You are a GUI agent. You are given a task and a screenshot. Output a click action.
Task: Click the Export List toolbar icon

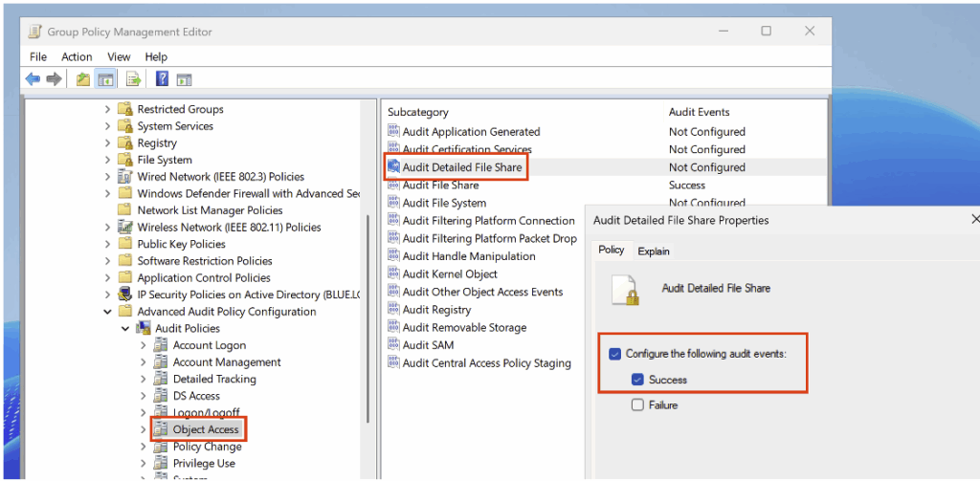134,79
